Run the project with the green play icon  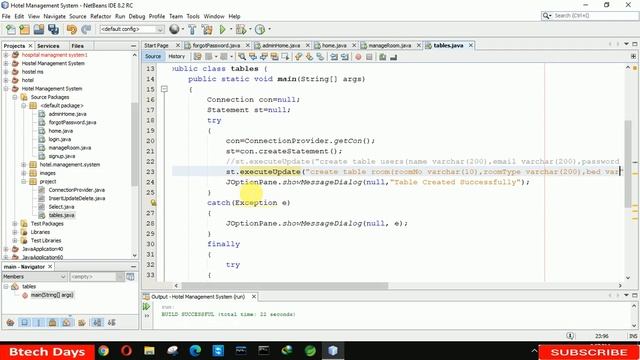(x=222, y=29)
